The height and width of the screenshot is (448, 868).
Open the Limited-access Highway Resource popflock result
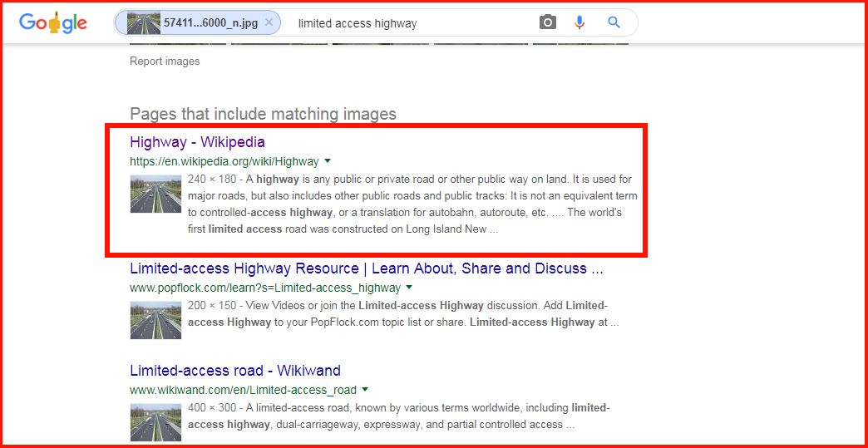coord(367,268)
